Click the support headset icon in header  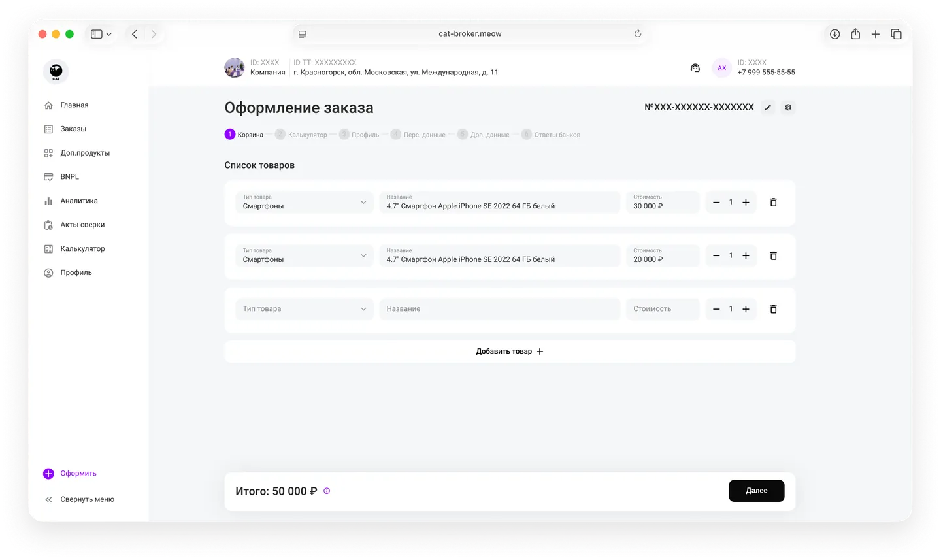[x=695, y=67]
